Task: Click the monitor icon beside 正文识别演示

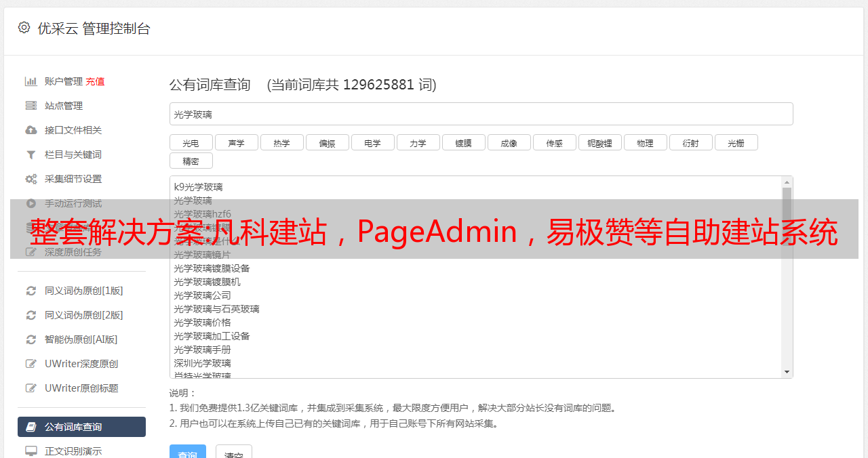Action: (31, 451)
